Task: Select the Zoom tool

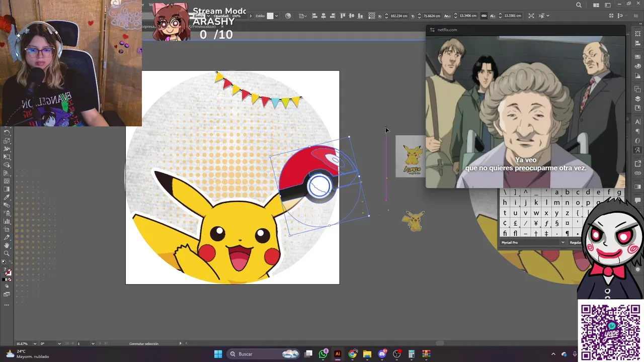Action: (7, 253)
